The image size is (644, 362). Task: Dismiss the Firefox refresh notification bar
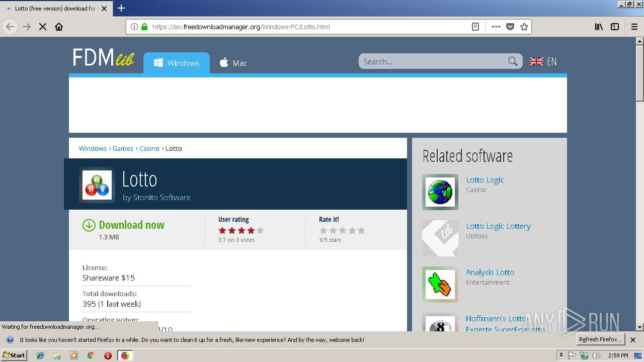633,340
